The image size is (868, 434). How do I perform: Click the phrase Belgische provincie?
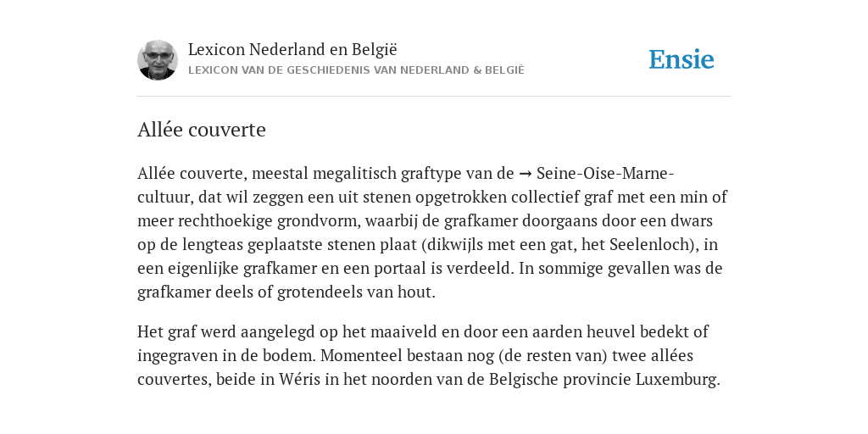(560, 379)
